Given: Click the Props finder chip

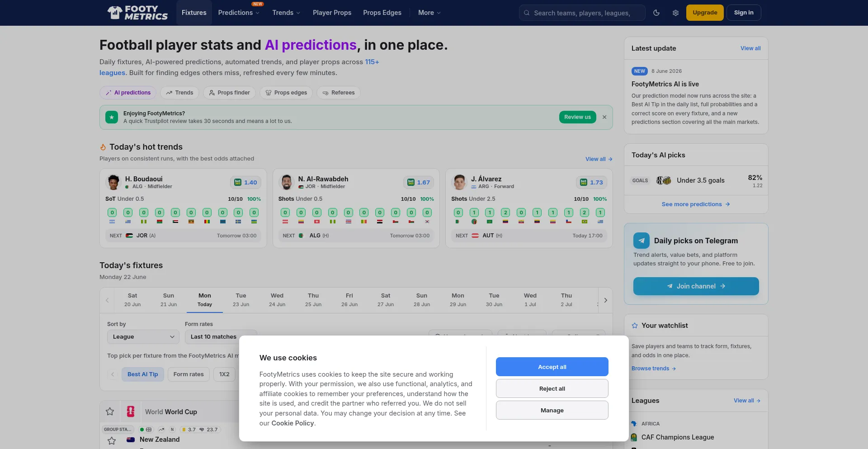Looking at the screenshot, I should click(229, 93).
